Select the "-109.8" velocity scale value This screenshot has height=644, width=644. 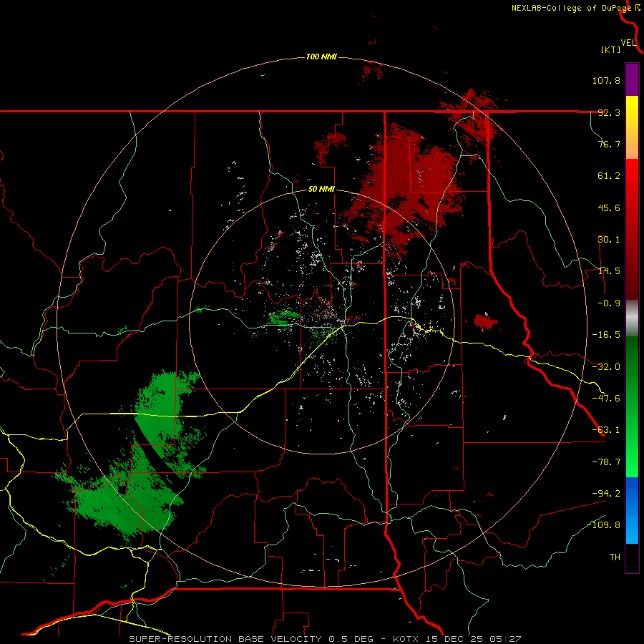[x=604, y=525]
